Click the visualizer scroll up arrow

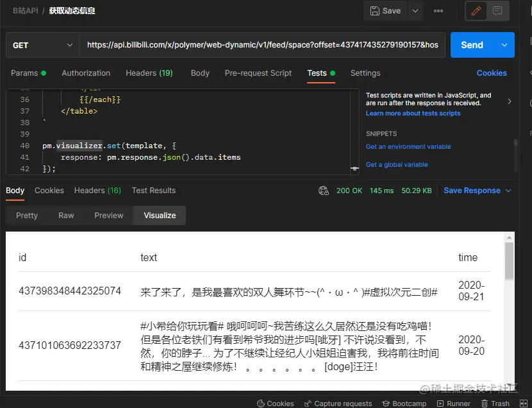pos(509,237)
